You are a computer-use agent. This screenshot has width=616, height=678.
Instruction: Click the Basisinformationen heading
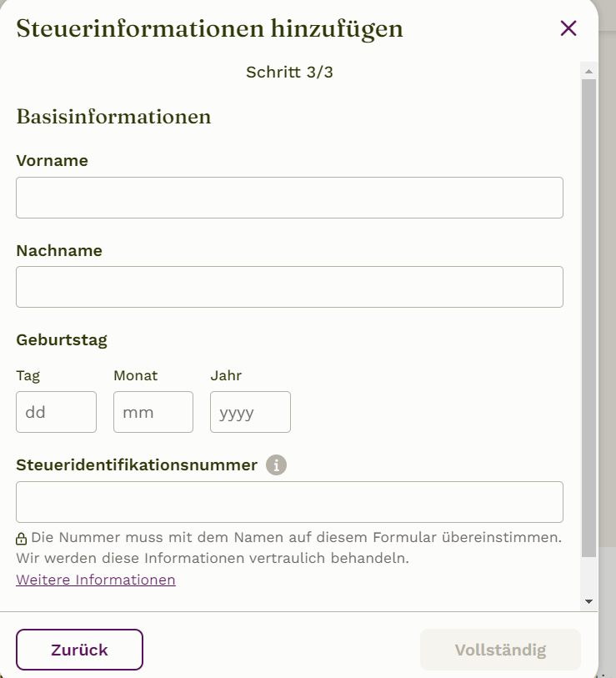pyautogui.click(x=113, y=117)
